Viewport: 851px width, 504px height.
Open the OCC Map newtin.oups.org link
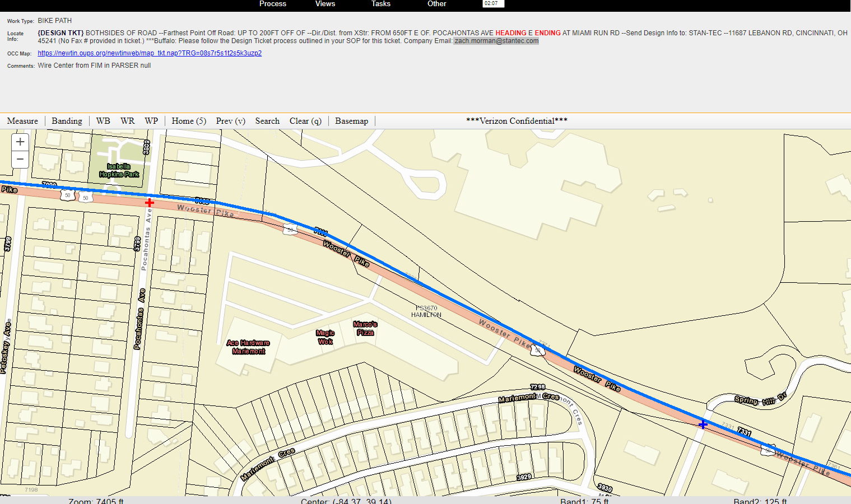click(150, 53)
